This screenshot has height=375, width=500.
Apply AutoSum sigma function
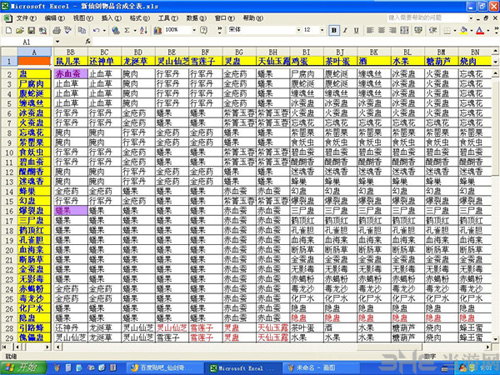click(127, 31)
